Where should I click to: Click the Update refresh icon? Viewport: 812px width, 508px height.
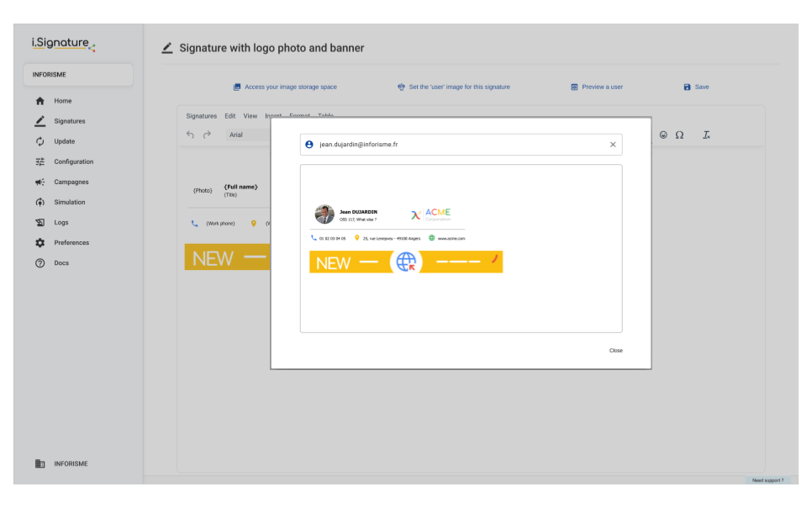click(40, 141)
